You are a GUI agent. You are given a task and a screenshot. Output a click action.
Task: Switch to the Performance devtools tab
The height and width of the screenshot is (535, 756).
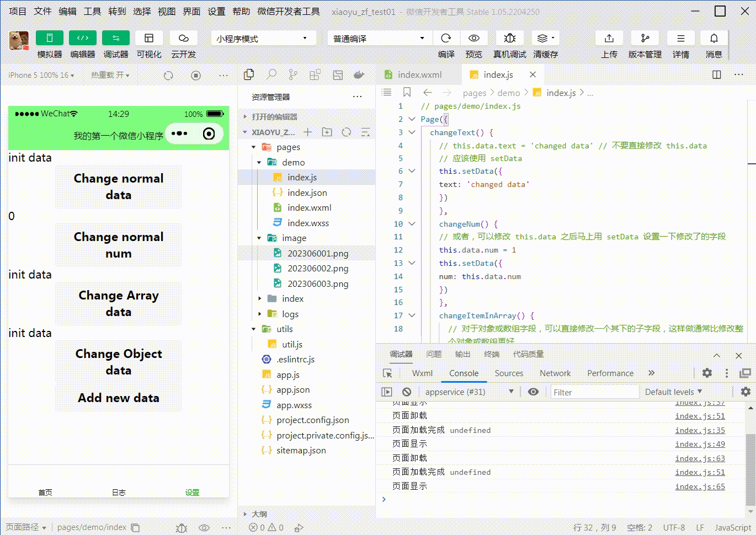[610, 373]
